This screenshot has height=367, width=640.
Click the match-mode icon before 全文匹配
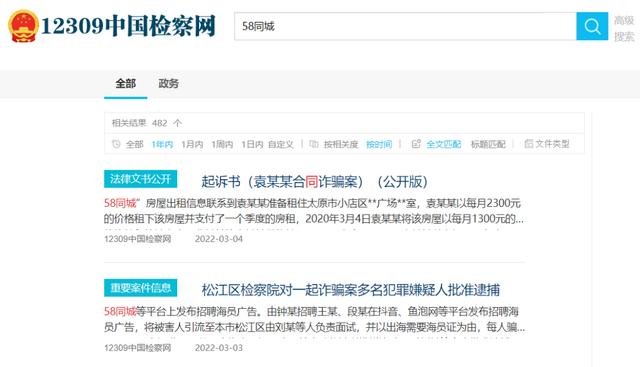[x=416, y=144]
